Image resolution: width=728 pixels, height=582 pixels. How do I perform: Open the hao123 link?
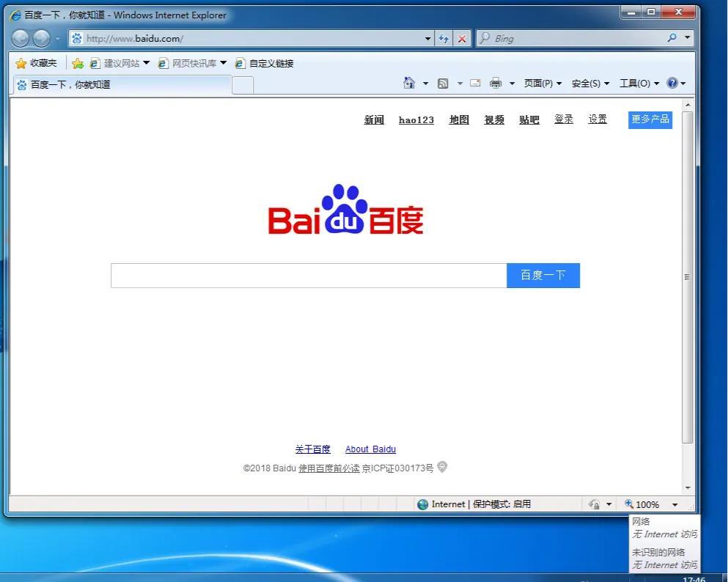coord(416,119)
